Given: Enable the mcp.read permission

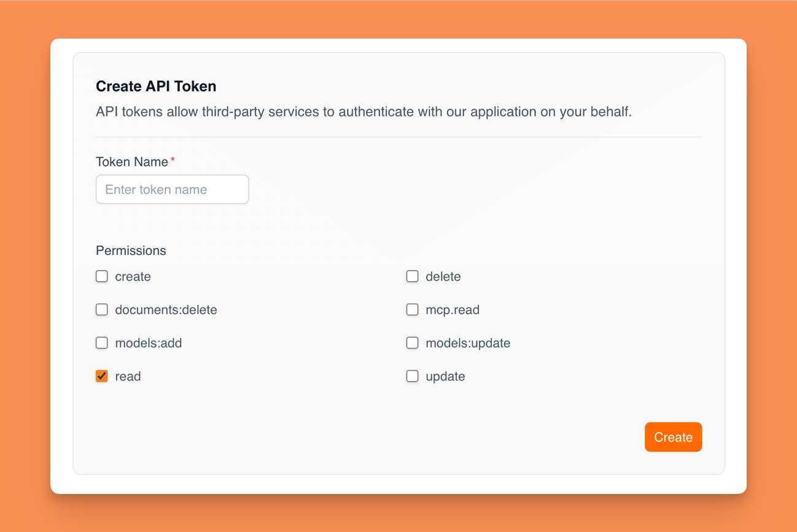Looking at the screenshot, I should (x=412, y=309).
